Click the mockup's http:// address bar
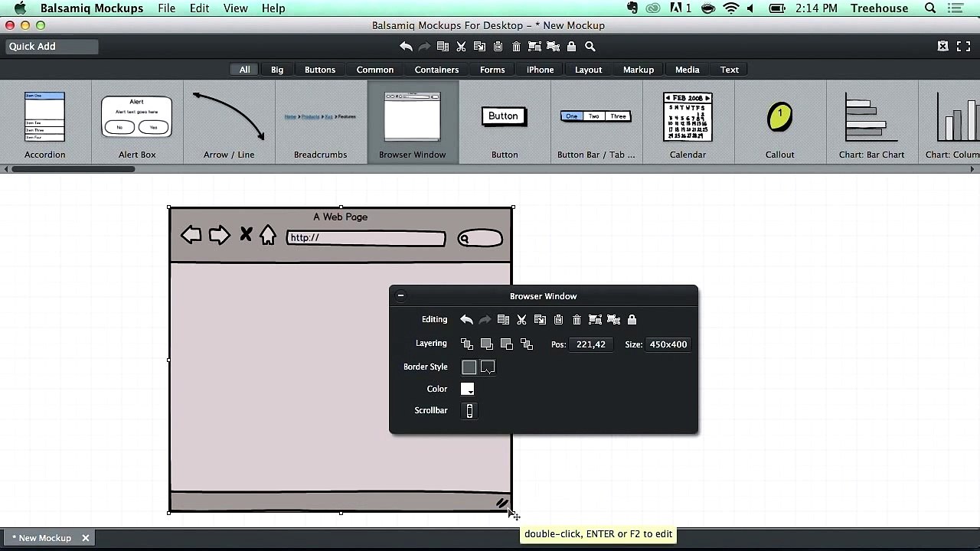Viewport: 980px width, 551px height. point(366,239)
